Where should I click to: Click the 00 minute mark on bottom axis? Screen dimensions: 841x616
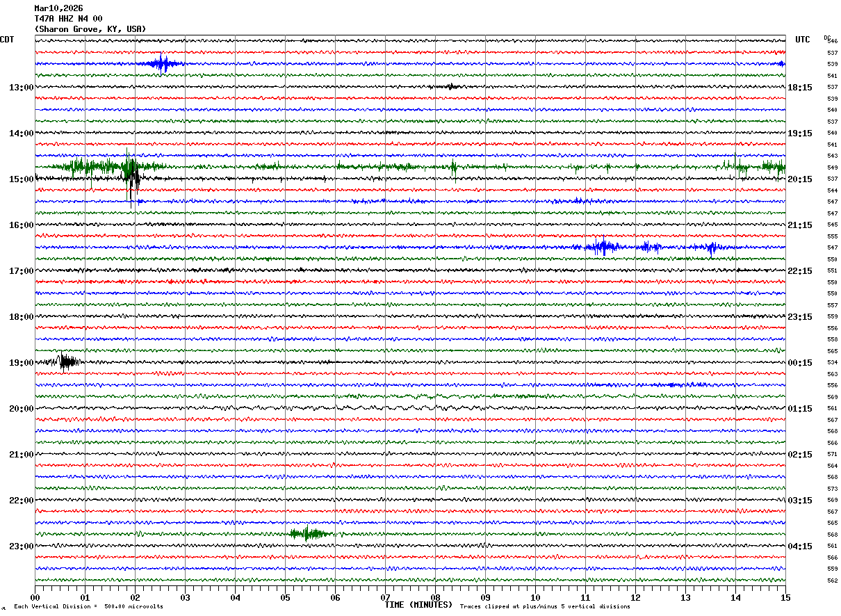pos(35,597)
